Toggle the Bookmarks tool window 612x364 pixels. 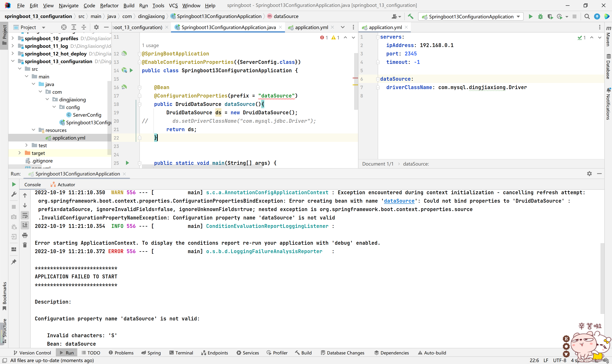4,296
